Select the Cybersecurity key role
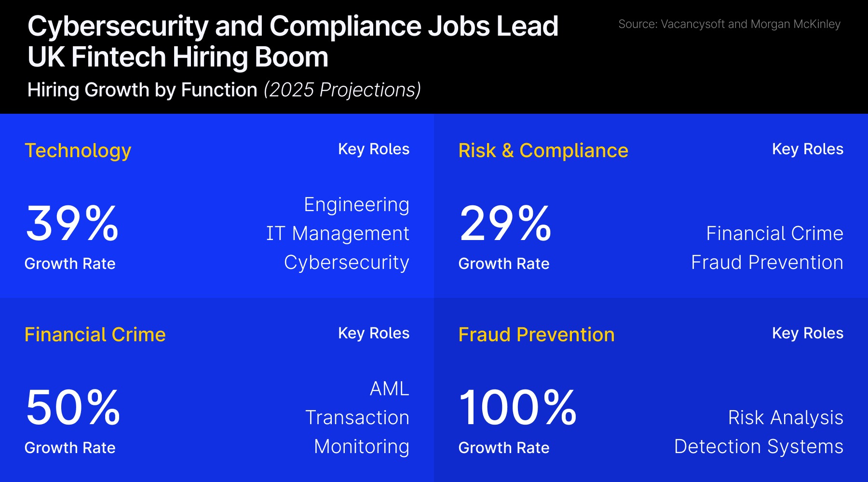The width and height of the screenshot is (868, 482). (x=346, y=263)
